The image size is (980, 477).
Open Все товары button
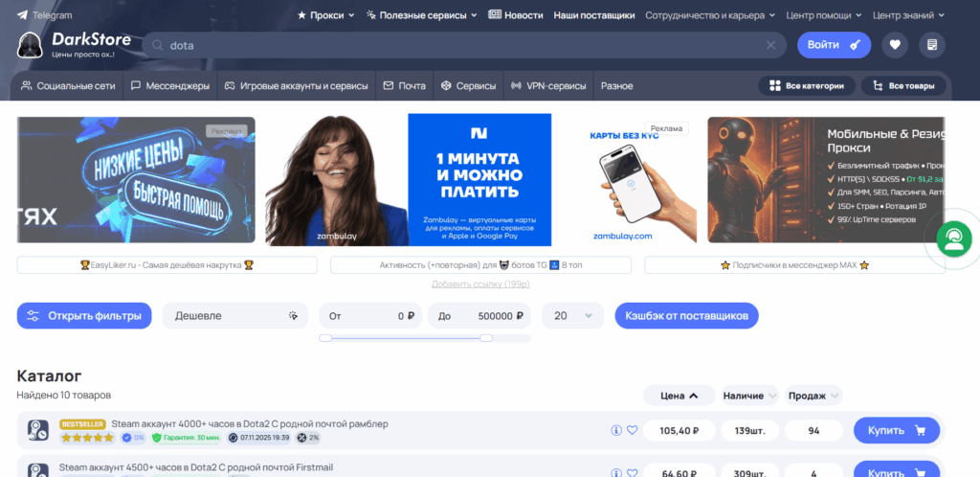click(x=902, y=85)
